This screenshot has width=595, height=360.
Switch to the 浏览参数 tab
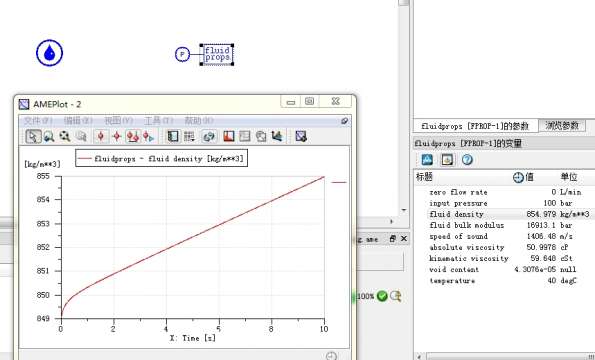(562, 126)
